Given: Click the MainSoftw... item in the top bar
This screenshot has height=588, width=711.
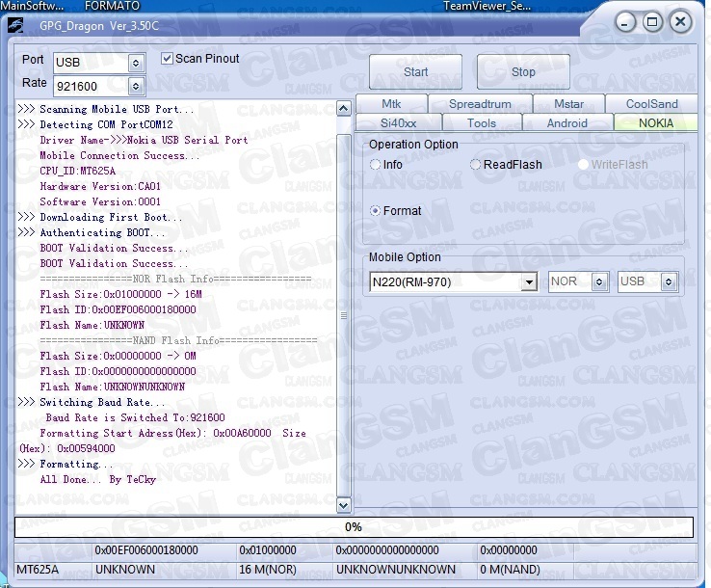Looking at the screenshot, I should [32, 6].
